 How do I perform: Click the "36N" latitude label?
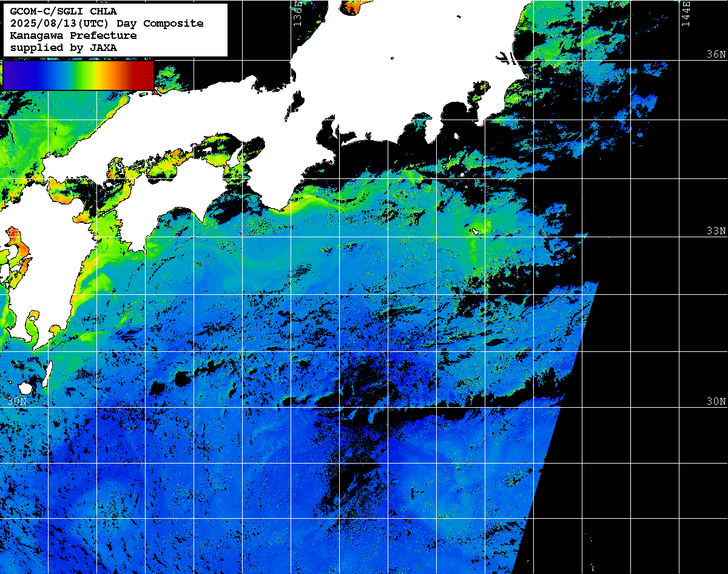tap(716, 54)
